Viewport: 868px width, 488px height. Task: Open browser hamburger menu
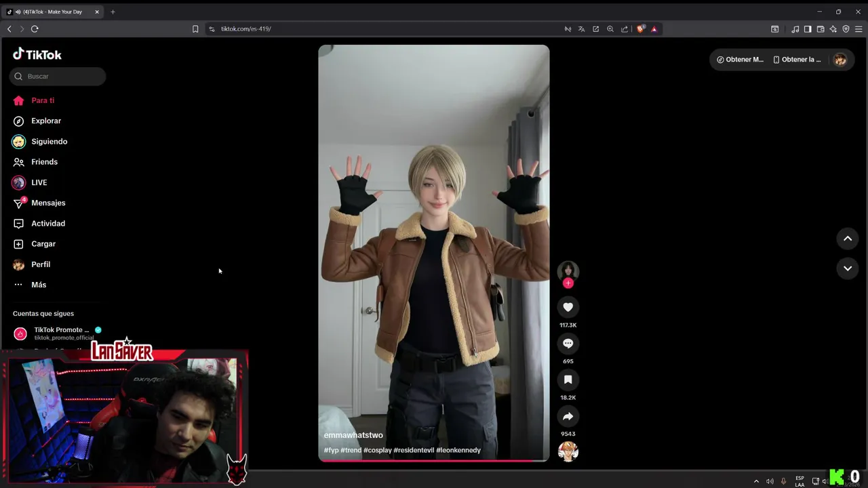click(859, 29)
